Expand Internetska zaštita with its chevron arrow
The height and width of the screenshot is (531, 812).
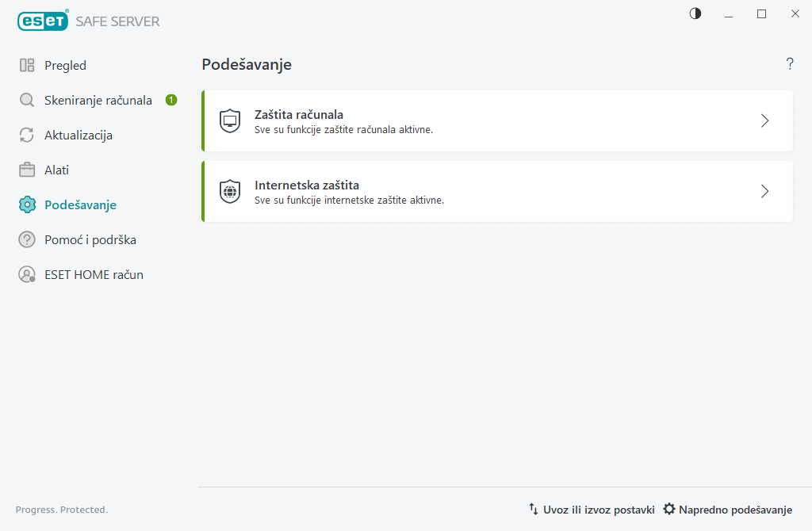tap(765, 192)
